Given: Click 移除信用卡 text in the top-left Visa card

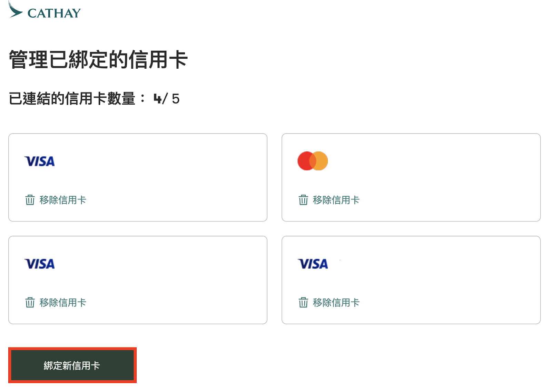Looking at the screenshot, I should coord(63,200).
